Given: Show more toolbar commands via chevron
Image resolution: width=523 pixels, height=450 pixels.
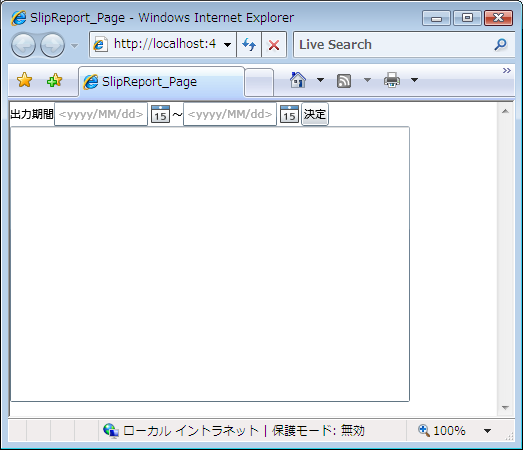Looking at the screenshot, I should [507, 70].
